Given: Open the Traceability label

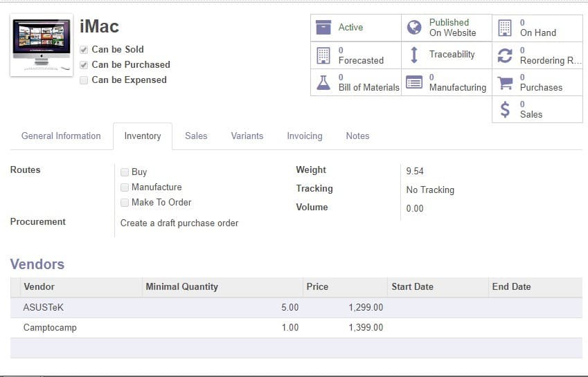Looking at the screenshot, I should (452, 54).
